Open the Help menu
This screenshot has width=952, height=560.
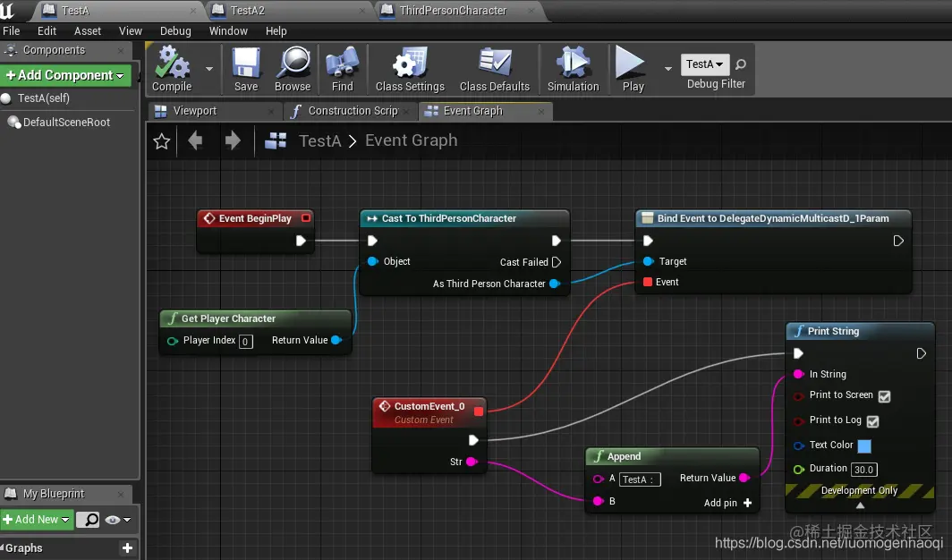tap(276, 31)
